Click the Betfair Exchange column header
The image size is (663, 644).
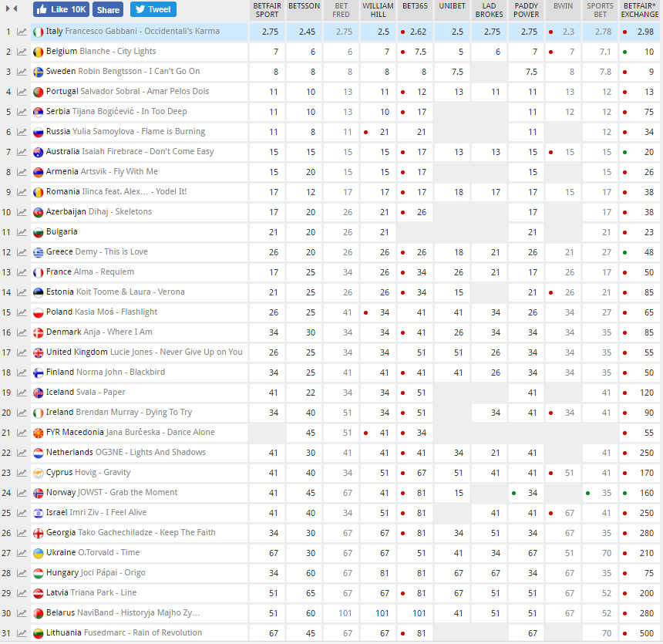640,9
